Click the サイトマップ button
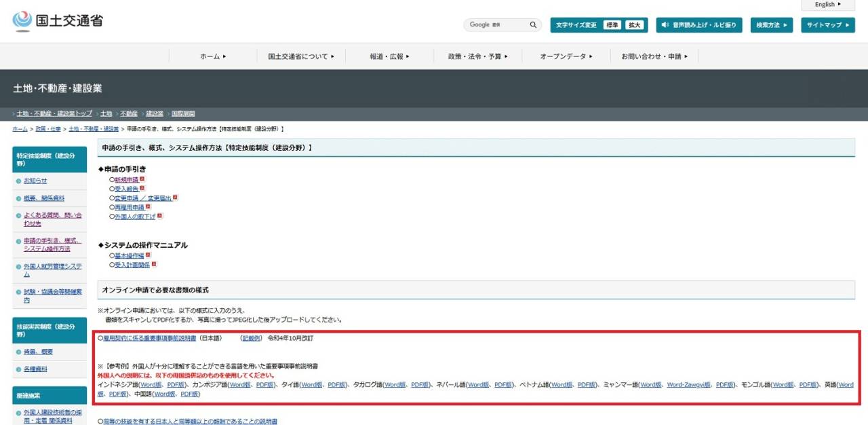 [x=827, y=25]
